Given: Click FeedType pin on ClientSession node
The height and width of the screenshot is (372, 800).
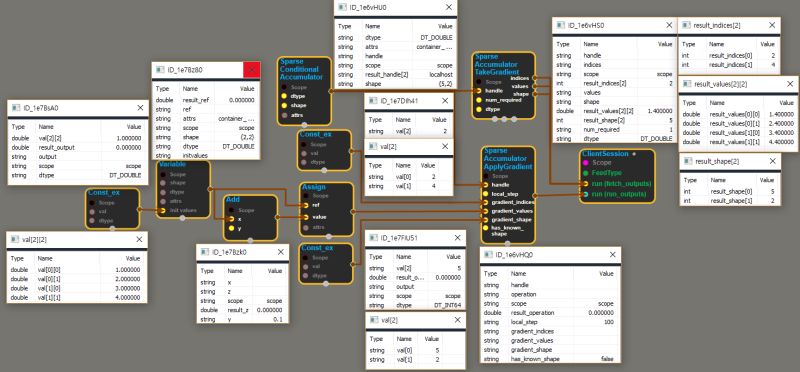Looking at the screenshot, I should point(585,173).
